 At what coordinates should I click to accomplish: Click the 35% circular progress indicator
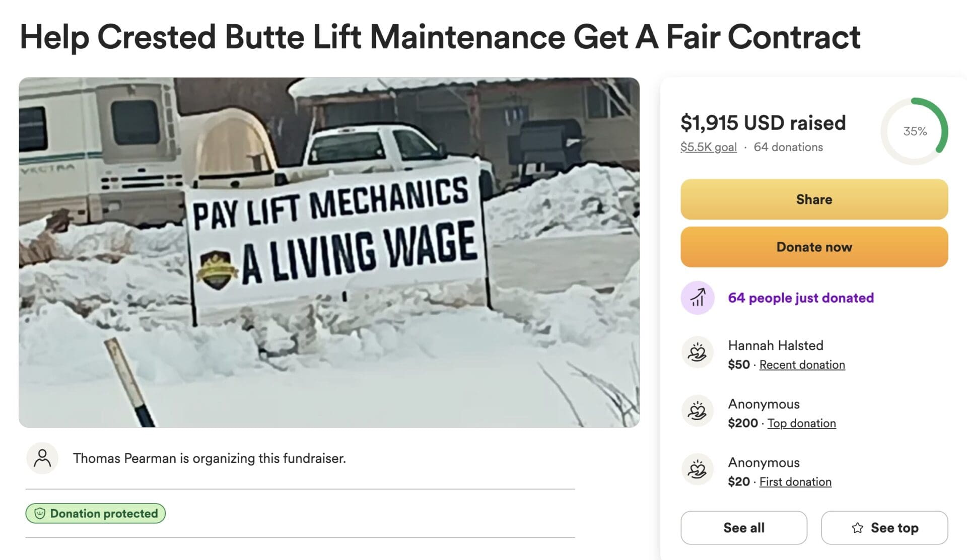[x=914, y=131]
